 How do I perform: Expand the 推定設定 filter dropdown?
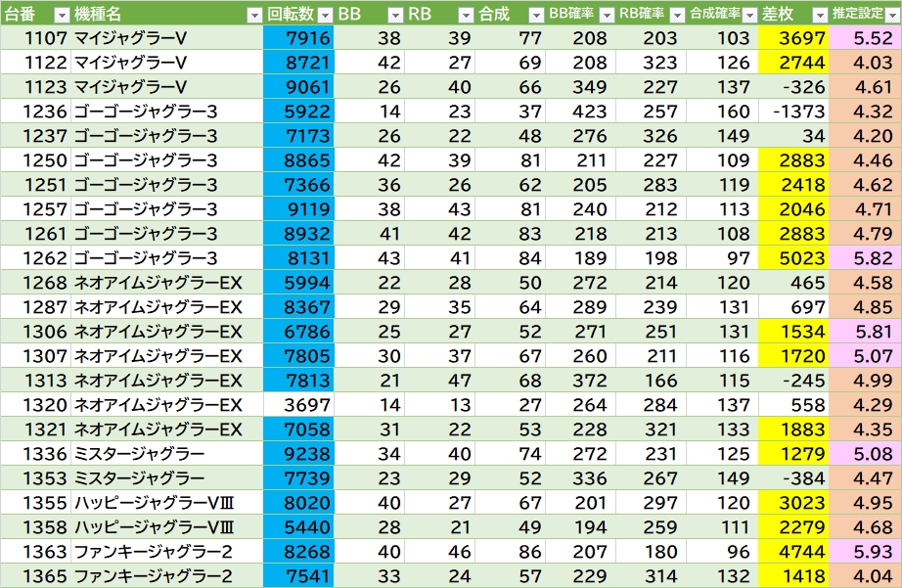coord(890,15)
